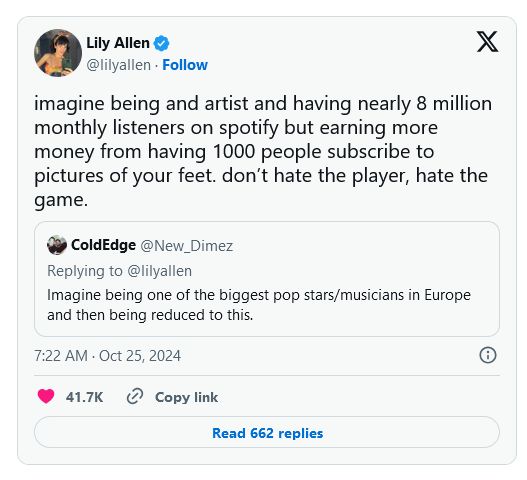Click the blue verified badge

click(162, 43)
